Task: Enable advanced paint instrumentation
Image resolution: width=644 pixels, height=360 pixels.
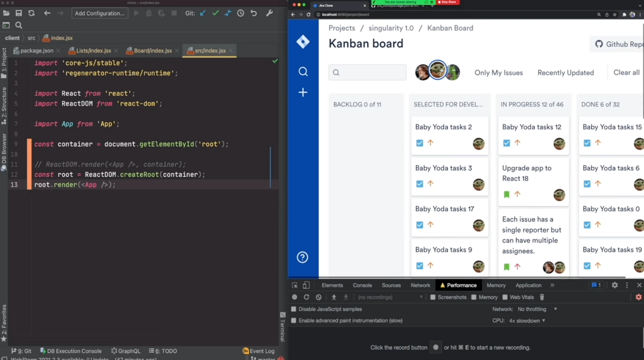Action: (x=293, y=321)
